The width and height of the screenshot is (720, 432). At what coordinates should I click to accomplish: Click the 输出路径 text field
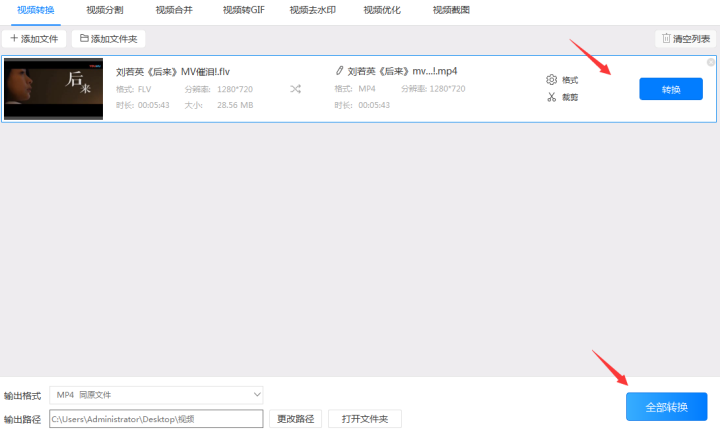pos(156,419)
